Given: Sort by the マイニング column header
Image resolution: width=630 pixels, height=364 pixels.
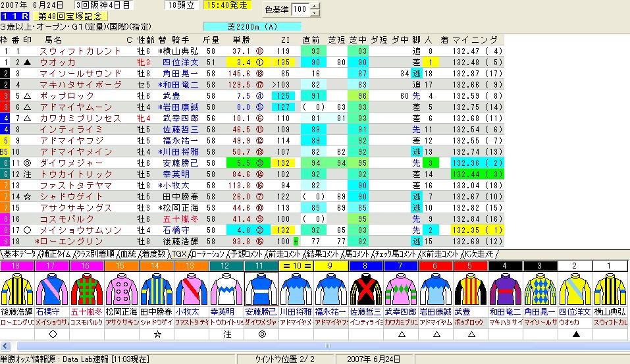Looking at the screenshot, I should (x=475, y=39).
